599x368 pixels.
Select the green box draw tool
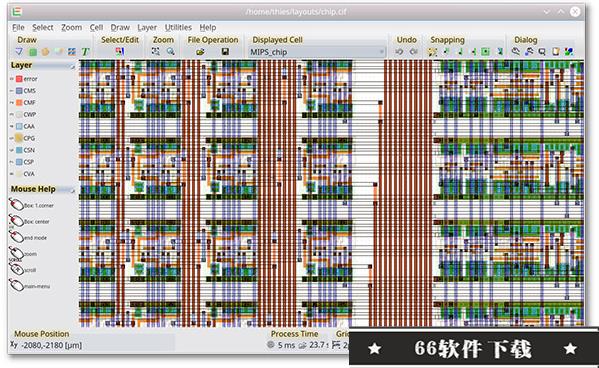tap(33, 52)
